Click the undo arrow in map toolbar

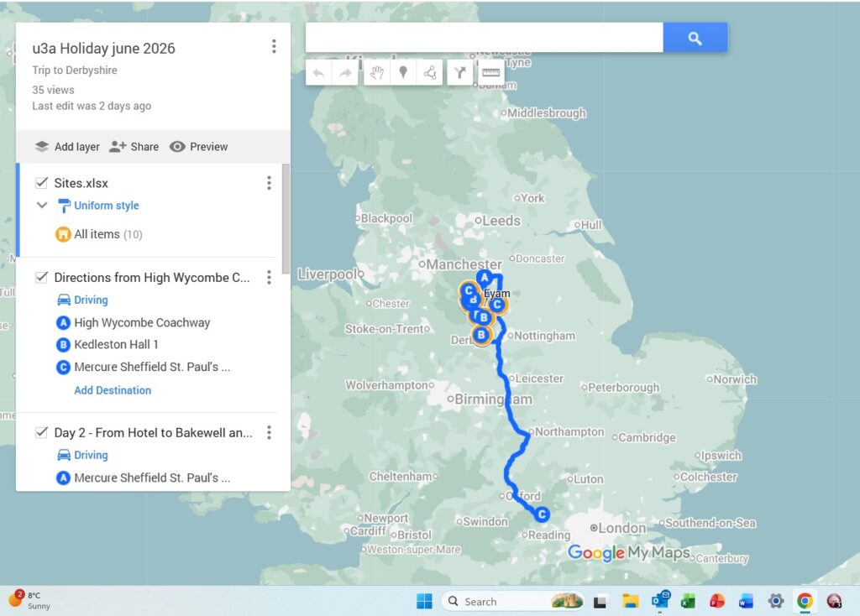pyautogui.click(x=319, y=73)
